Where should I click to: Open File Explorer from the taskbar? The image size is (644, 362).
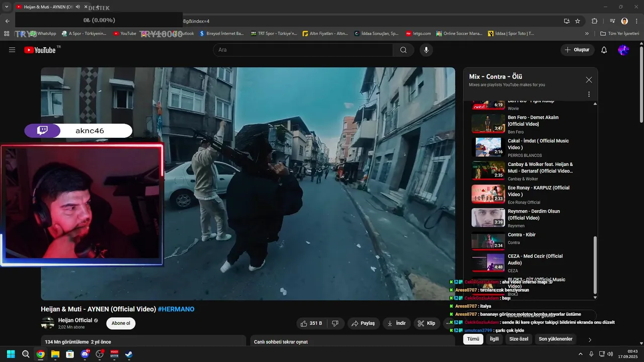(55, 354)
